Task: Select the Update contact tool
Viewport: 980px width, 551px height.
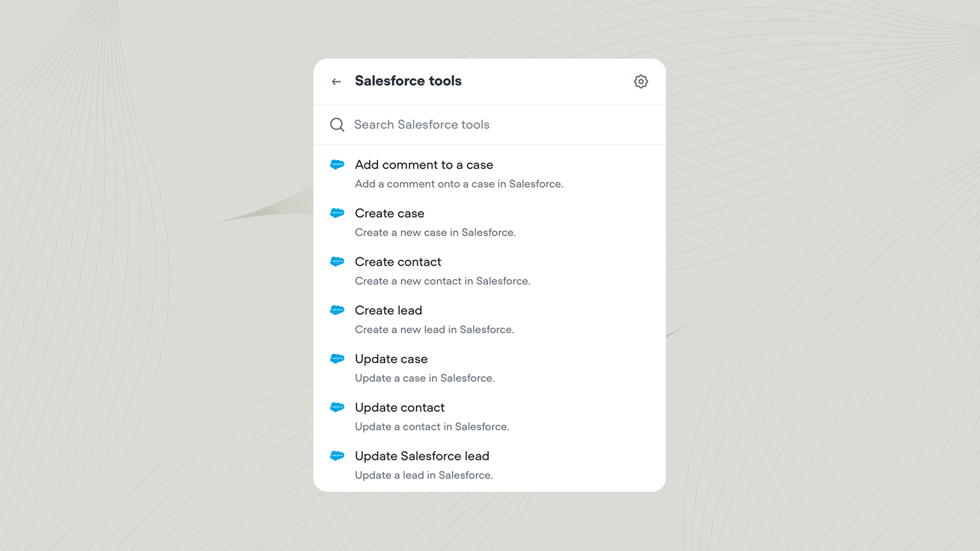Action: point(400,407)
